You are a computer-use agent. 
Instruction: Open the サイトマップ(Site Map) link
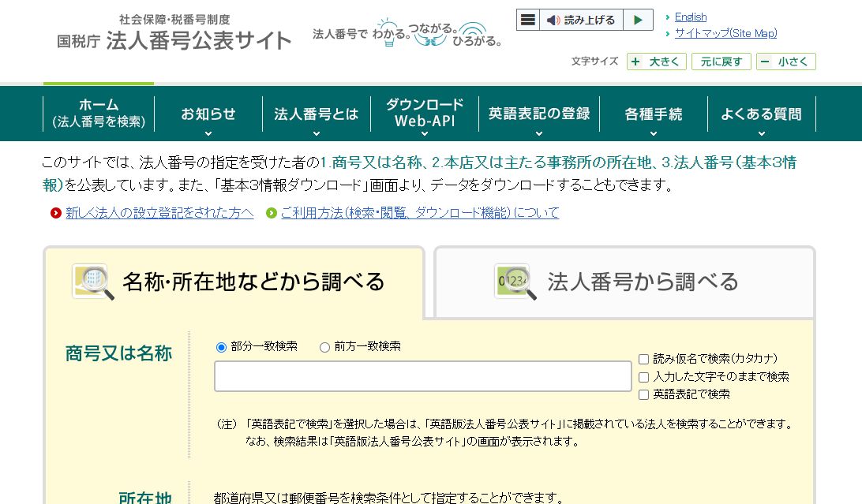point(725,33)
